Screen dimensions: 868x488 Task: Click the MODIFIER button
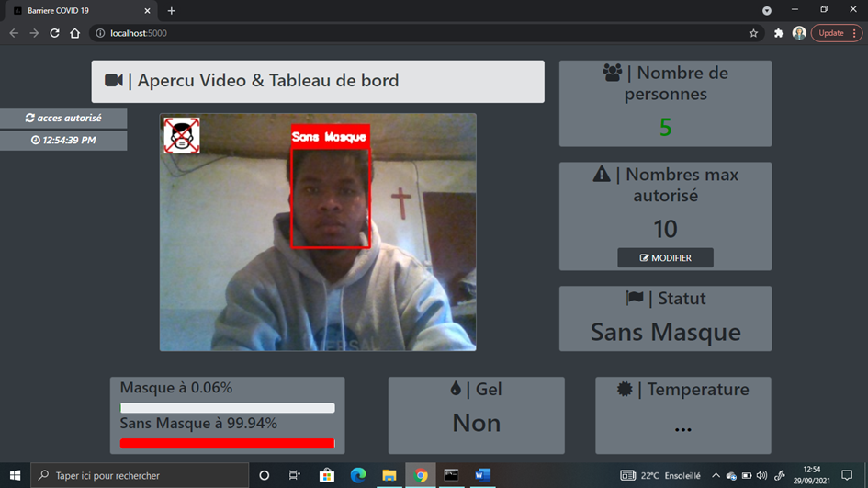(x=665, y=257)
